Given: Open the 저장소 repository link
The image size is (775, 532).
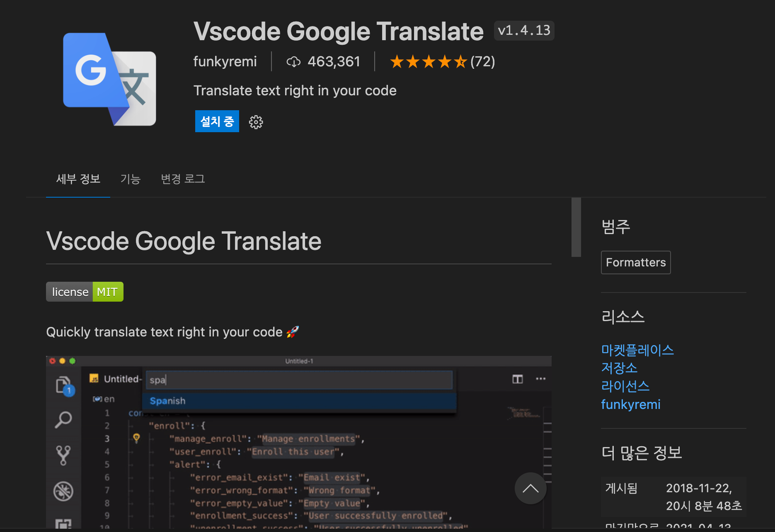Looking at the screenshot, I should tap(619, 368).
